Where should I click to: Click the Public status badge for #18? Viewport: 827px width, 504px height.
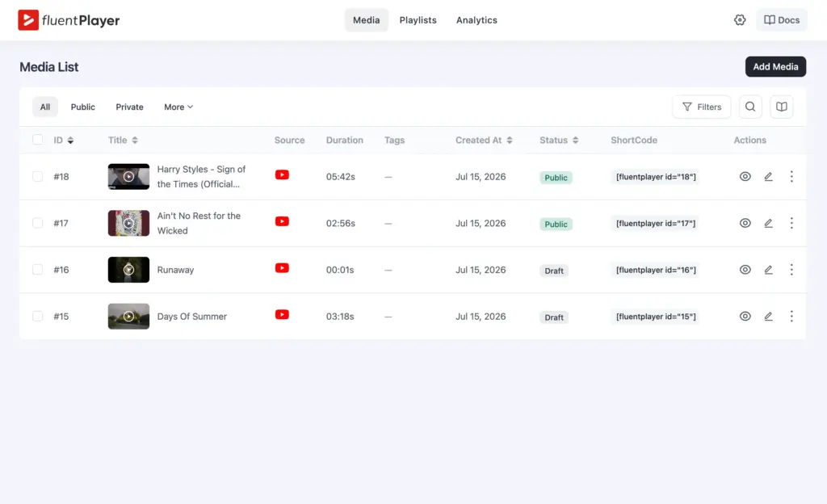[556, 178]
